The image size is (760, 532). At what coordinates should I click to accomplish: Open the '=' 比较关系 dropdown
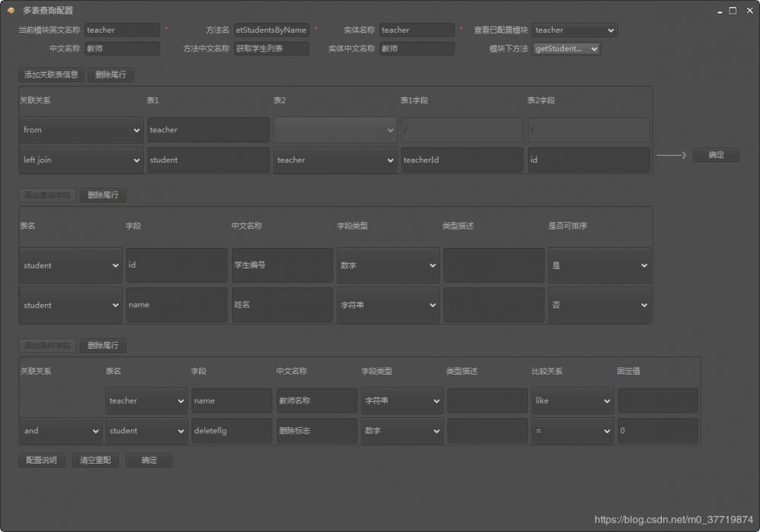[x=573, y=431]
